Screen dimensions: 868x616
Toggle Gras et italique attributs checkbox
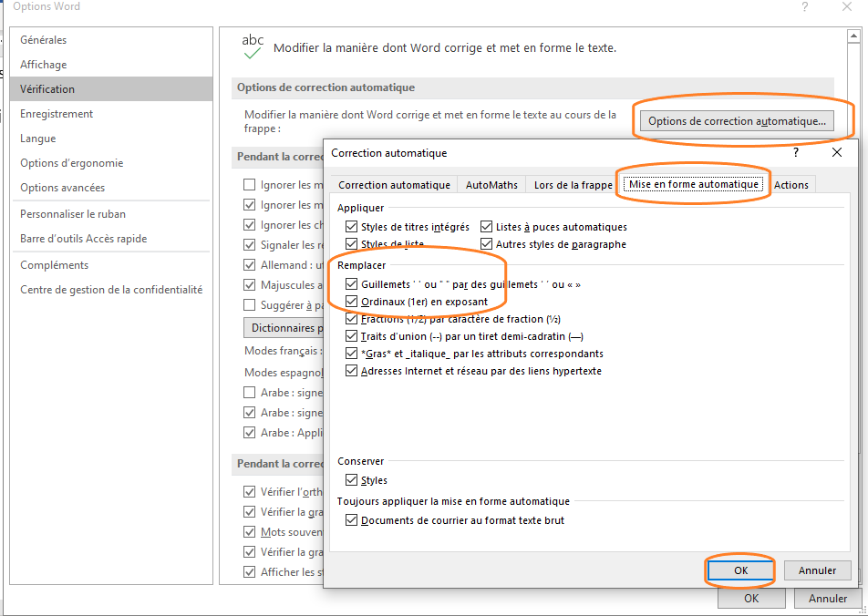(x=351, y=354)
